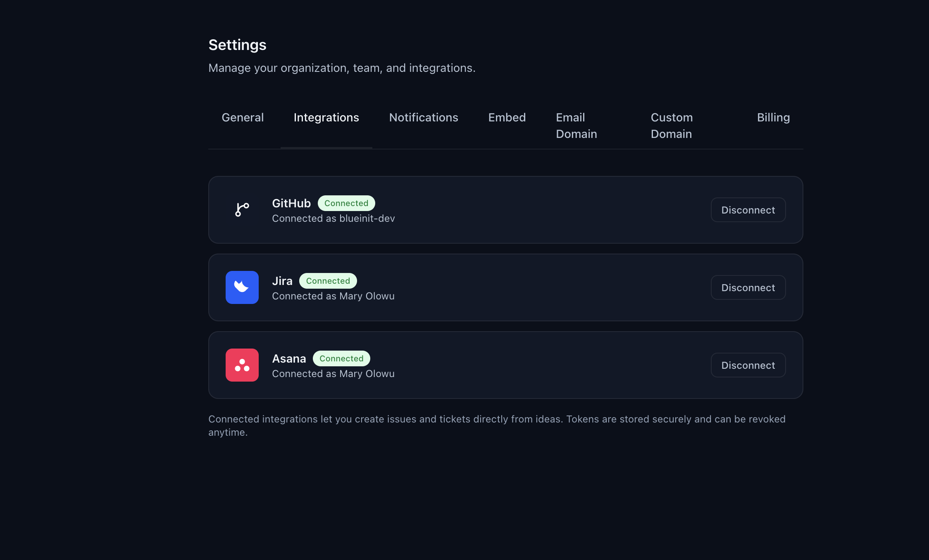
Task: Disconnect the GitHub integration
Action: (x=748, y=210)
